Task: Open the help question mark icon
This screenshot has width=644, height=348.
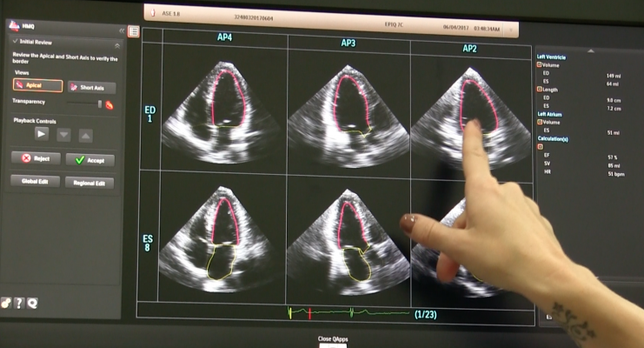Action: pyautogui.click(x=19, y=303)
